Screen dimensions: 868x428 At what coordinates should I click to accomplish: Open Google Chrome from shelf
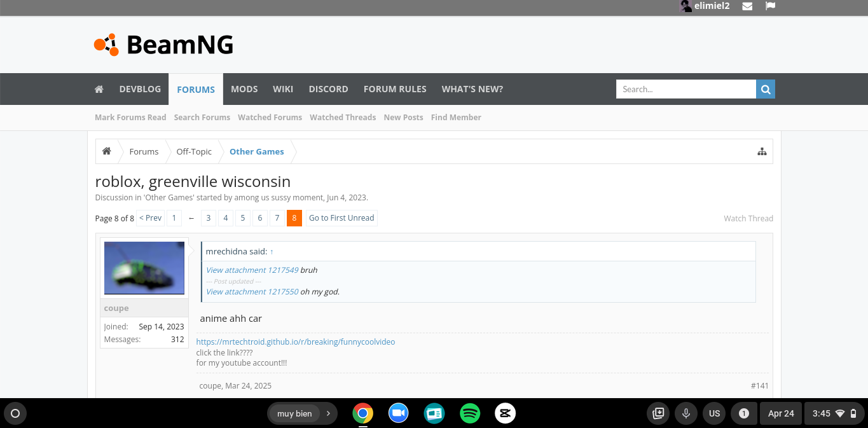[363, 413]
